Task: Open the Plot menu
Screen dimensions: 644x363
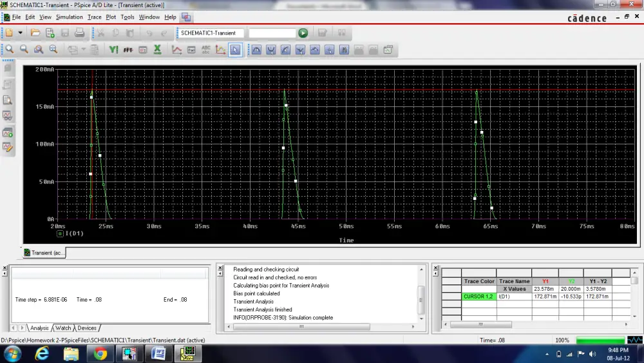Action: (x=111, y=17)
